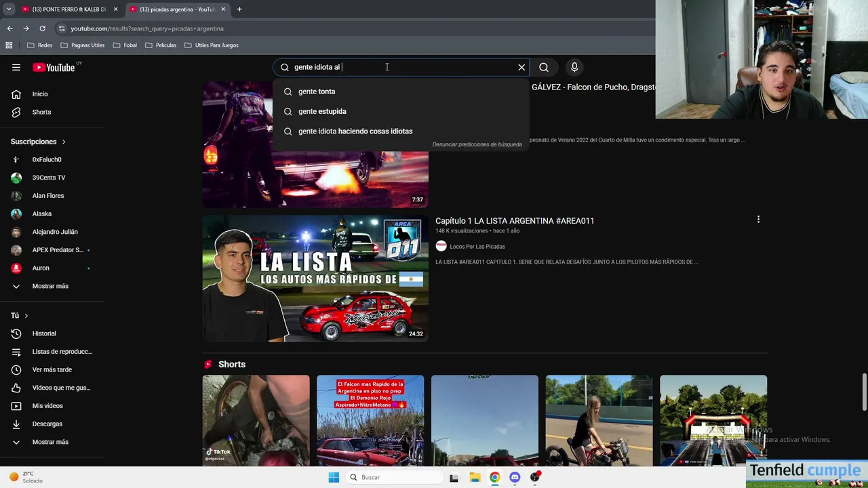Select 'gente idiota haciendo cosas idiotas' suggestion

tap(401, 131)
